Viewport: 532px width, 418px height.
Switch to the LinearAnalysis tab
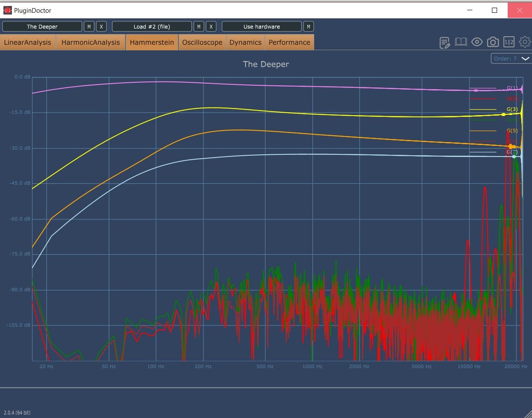click(28, 42)
